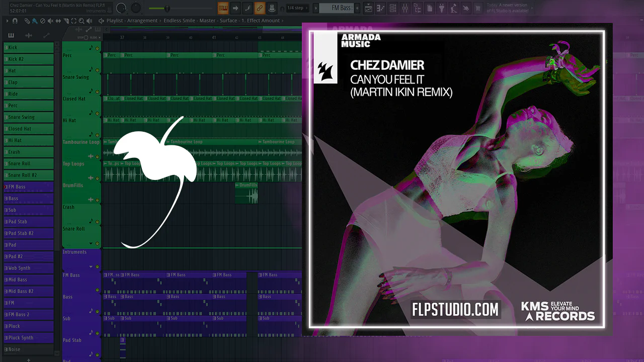
Task: Click bar 41 on the timeline ruler
Action: click(214, 38)
